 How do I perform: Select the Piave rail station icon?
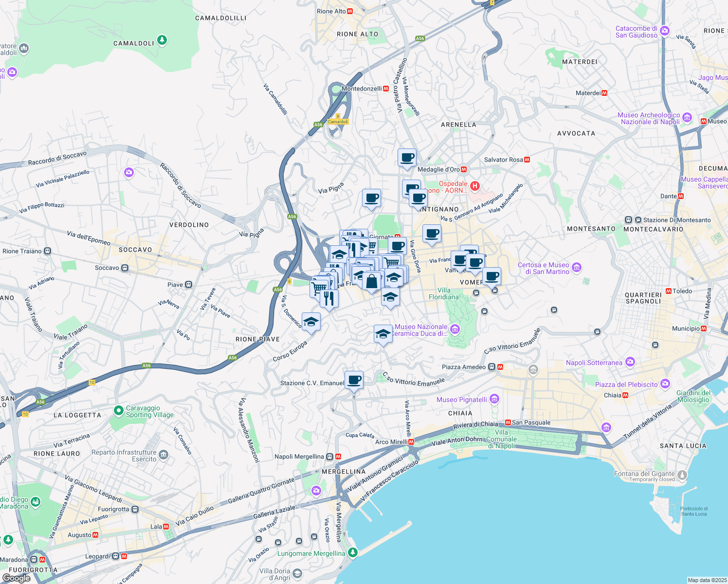188,285
